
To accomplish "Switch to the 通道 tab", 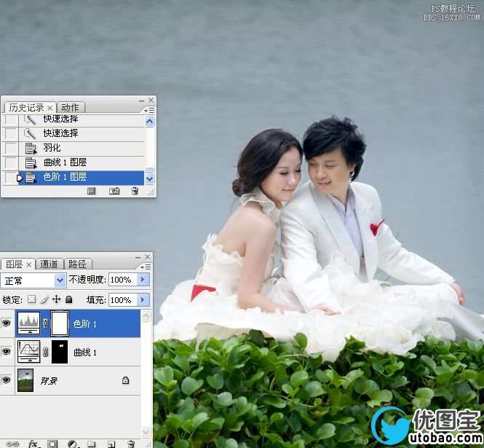I will (49, 264).
